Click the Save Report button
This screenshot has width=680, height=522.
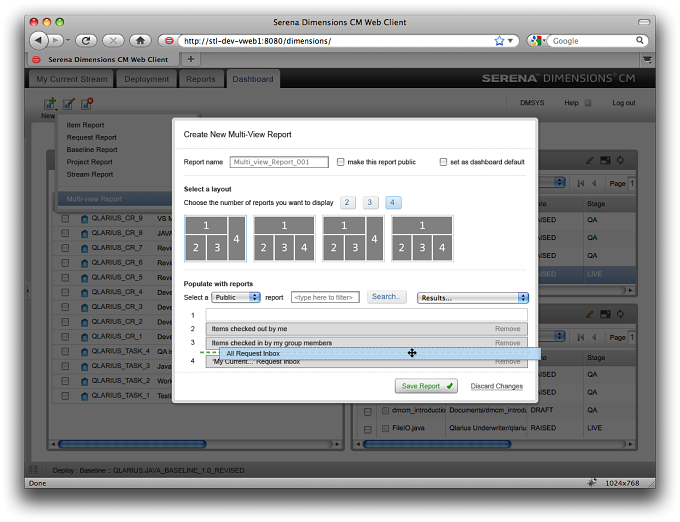point(426,386)
